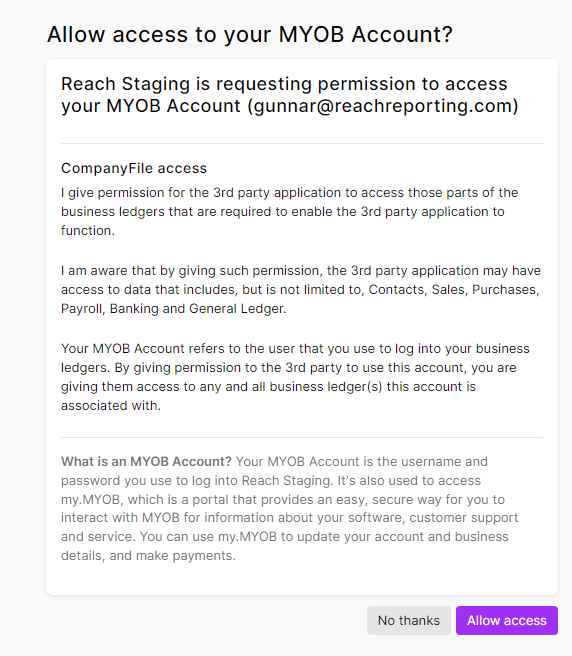Click the 'Your MYOB Account refers to' paragraph
The image size is (572, 656).
pos(295,377)
